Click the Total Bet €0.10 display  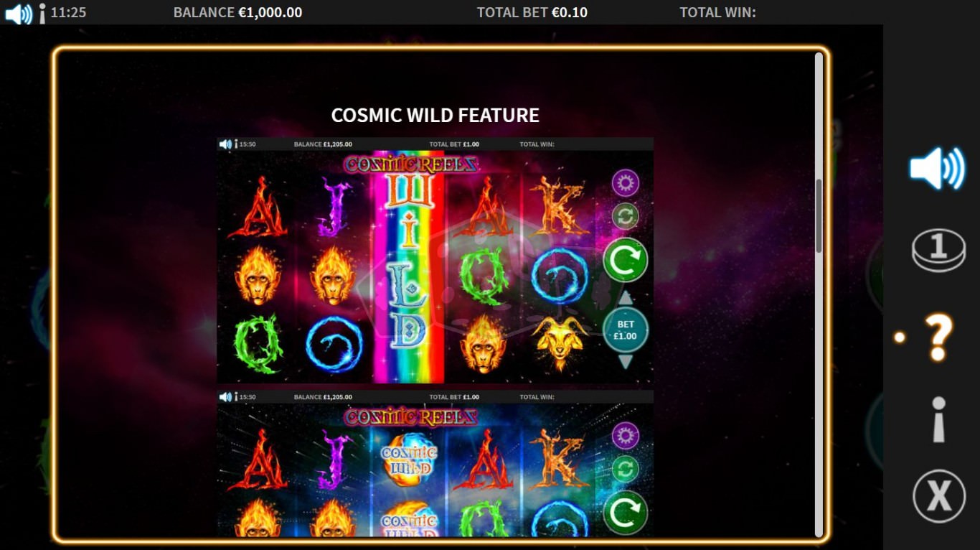pyautogui.click(x=532, y=12)
